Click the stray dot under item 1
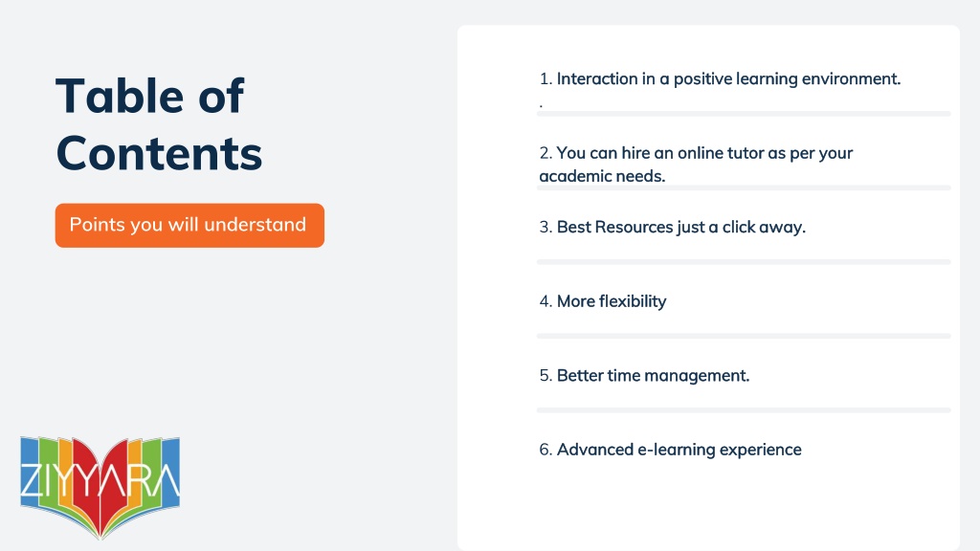This screenshot has height=551, width=980. [541, 105]
